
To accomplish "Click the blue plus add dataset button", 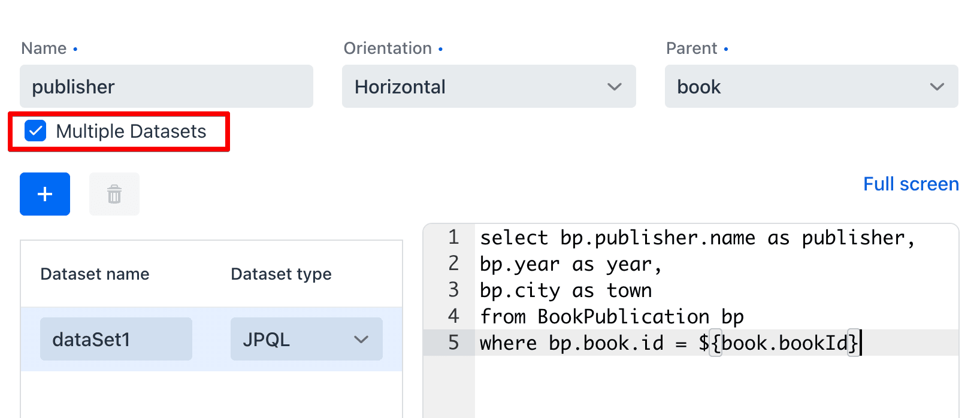I will pyautogui.click(x=45, y=194).
